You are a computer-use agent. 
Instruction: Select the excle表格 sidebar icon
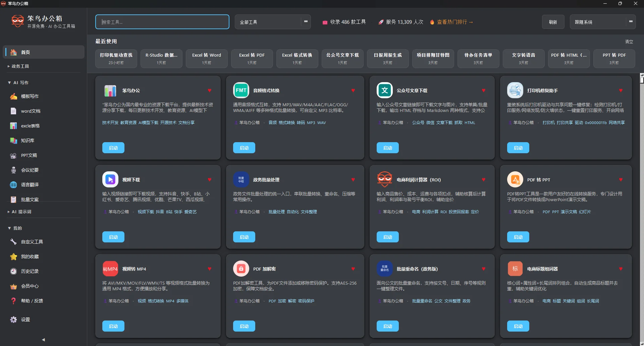coord(13,126)
